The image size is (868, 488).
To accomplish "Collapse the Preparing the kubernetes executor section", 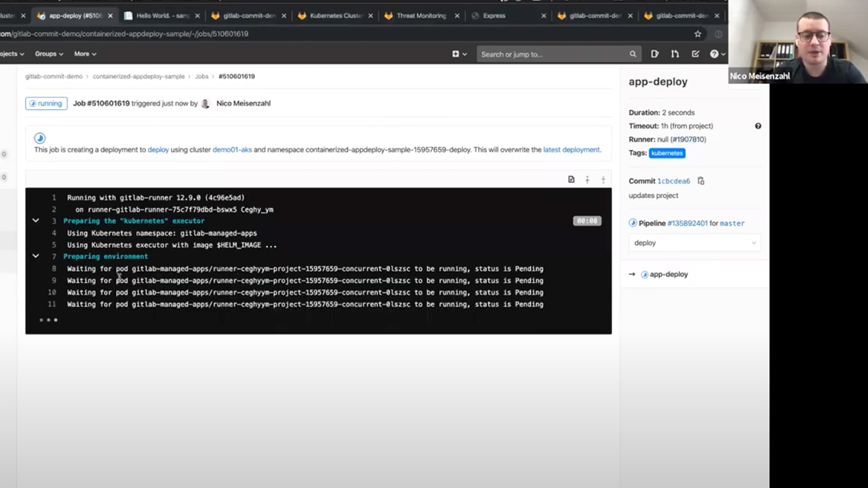I will pyautogui.click(x=35, y=221).
